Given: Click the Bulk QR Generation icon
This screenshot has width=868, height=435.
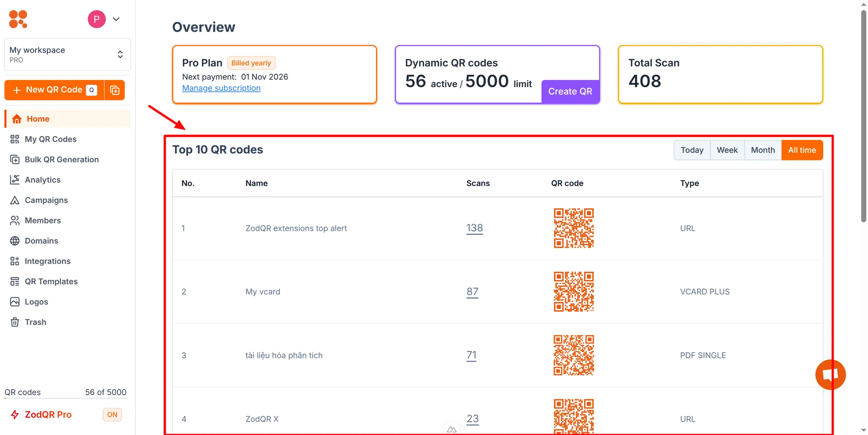Looking at the screenshot, I should coord(15,159).
